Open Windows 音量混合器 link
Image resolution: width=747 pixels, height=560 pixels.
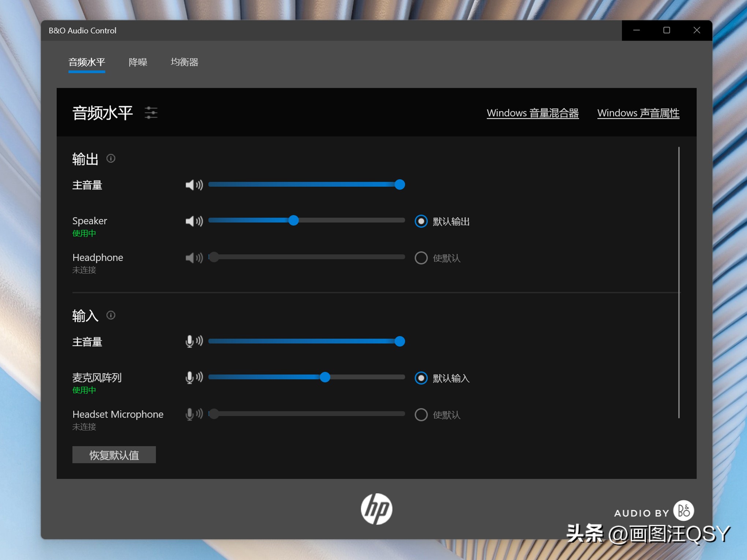click(x=533, y=113)
